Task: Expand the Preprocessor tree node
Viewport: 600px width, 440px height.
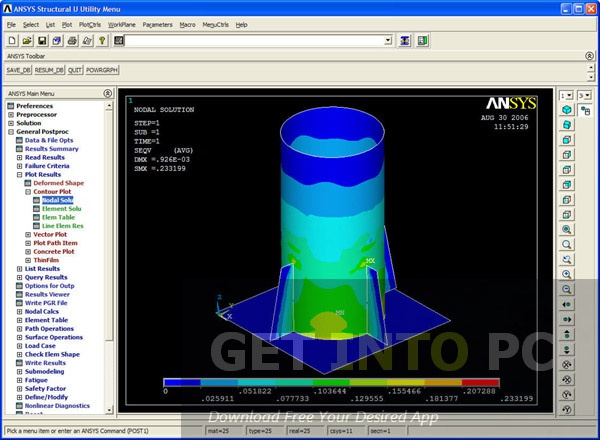Action: click(11, 114)
